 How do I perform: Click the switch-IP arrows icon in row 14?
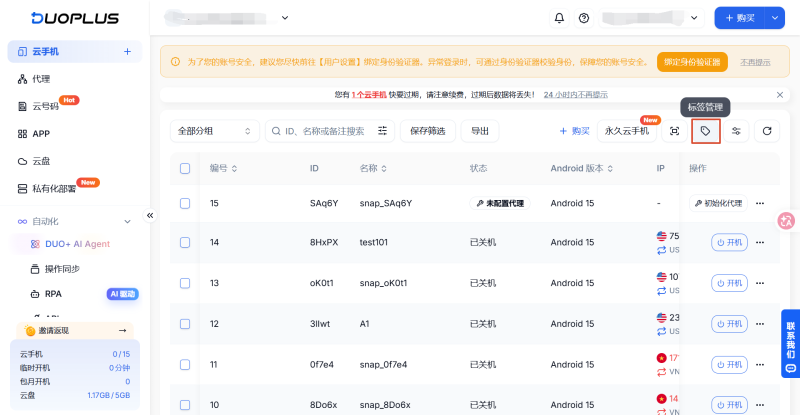661,250
